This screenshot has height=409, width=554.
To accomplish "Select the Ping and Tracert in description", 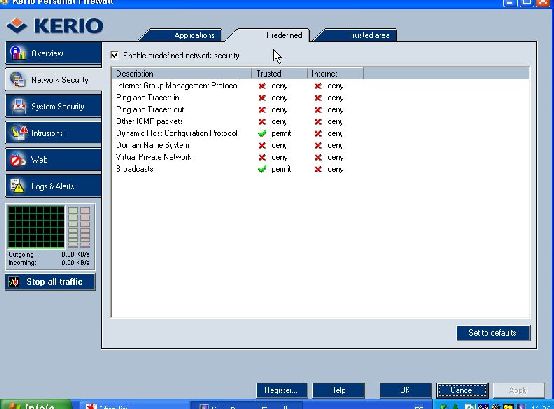I will pos(148,98).
